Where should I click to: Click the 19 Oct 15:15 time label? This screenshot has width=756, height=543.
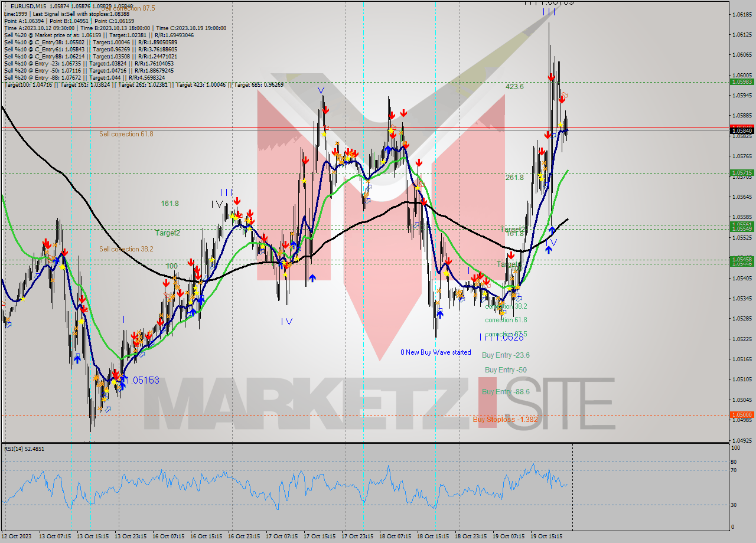(546, 537)
